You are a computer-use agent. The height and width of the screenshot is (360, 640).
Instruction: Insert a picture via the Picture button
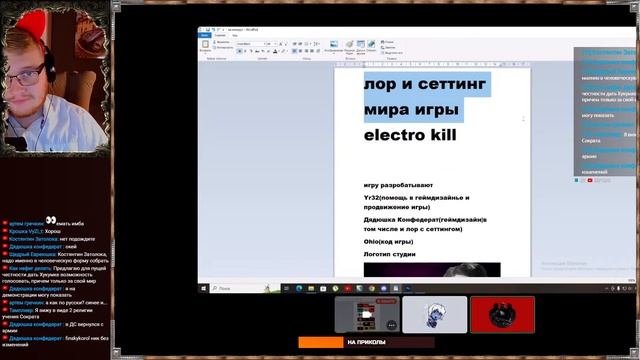[333, 46]
